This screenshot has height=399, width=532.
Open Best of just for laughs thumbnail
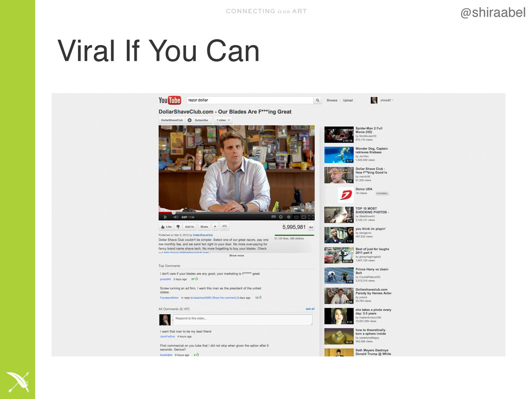(x=339, y=256)
